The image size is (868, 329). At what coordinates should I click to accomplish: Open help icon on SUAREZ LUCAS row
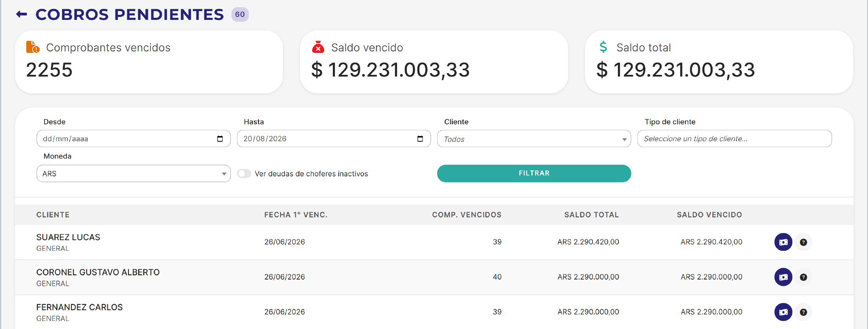click(803, 242)
